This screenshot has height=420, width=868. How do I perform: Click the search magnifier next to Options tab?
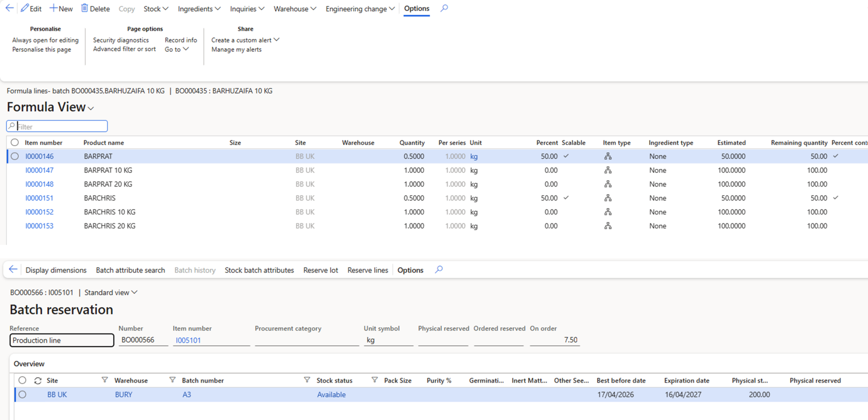444,8
